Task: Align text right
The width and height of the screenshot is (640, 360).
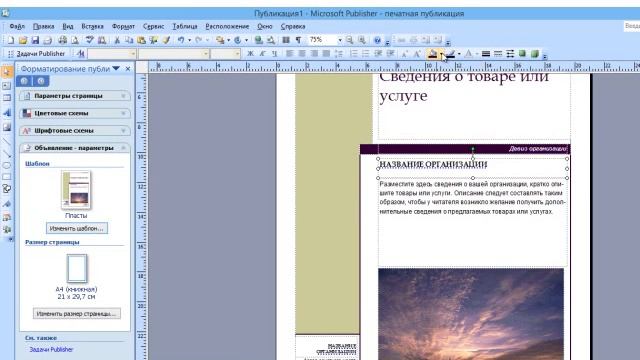Action: [314, 53]
